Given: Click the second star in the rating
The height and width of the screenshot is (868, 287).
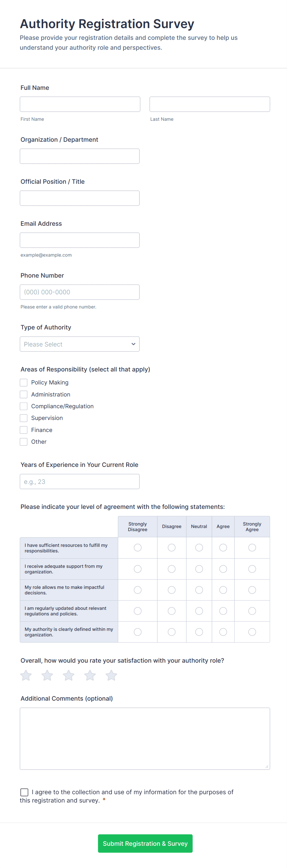Looking at the screenshot, I should point(47,675).
